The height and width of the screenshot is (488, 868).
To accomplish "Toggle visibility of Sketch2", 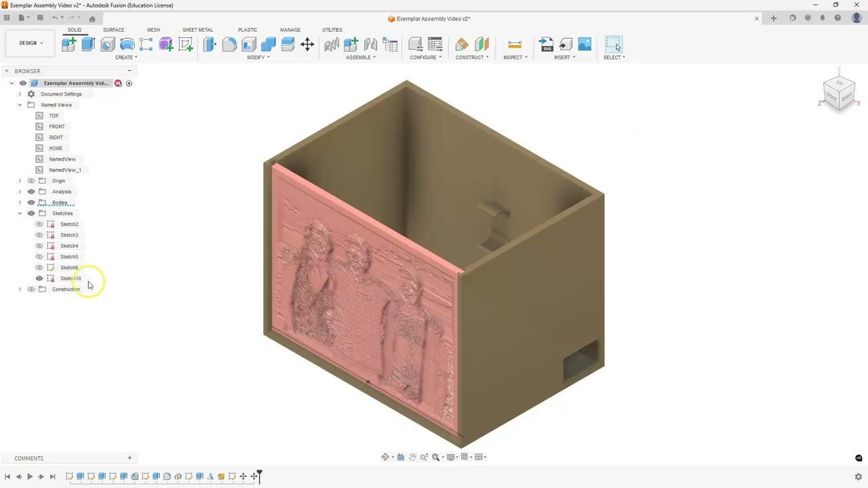I will (39, 224).
